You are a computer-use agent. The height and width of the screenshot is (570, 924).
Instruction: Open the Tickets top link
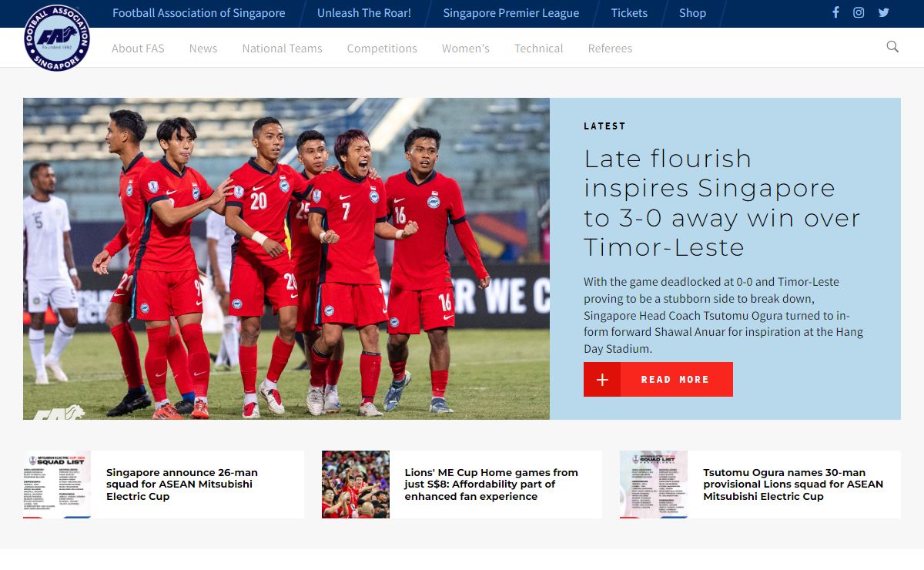tap(629, 13)
